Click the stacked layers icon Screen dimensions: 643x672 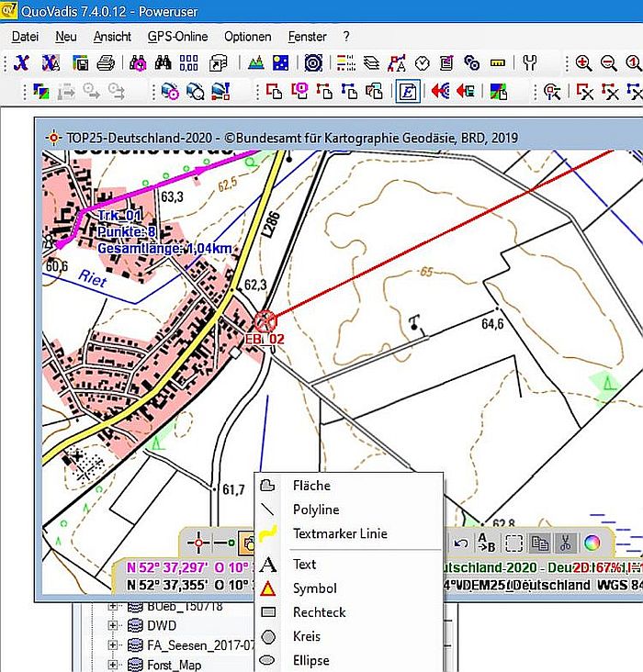coord(371,63)
